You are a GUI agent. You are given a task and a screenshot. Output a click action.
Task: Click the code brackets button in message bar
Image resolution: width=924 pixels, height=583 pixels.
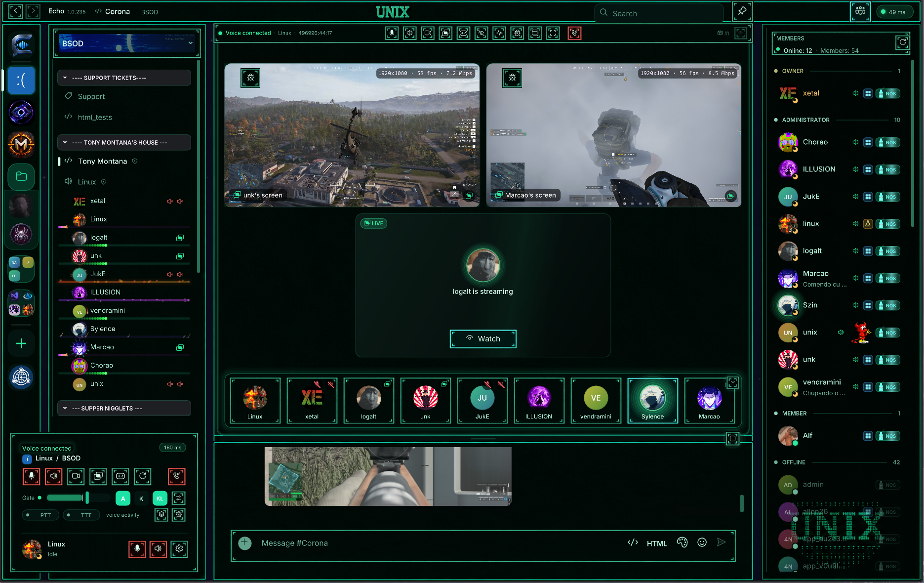633,542
